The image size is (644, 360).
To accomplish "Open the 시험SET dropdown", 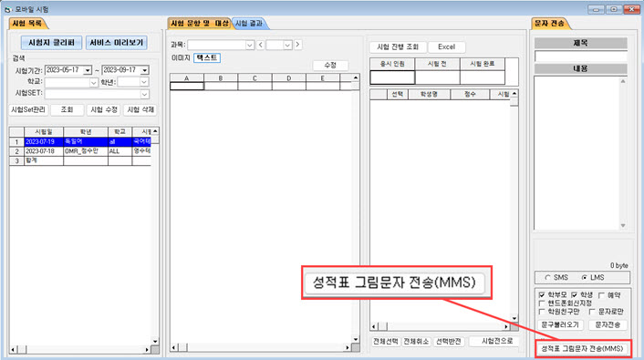I will [x=144, y=94].
